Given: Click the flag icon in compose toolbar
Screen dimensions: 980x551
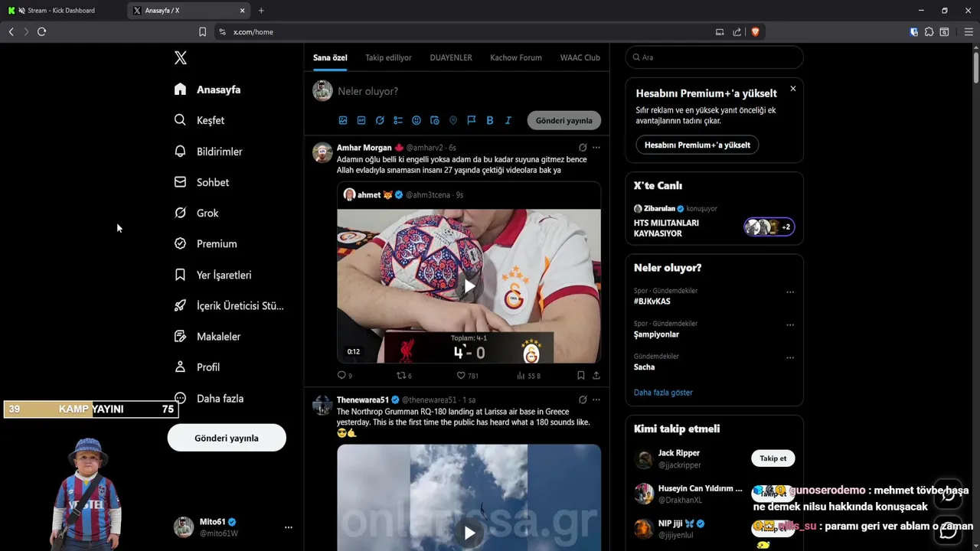Looking at the screenshot, I should 472,120.
